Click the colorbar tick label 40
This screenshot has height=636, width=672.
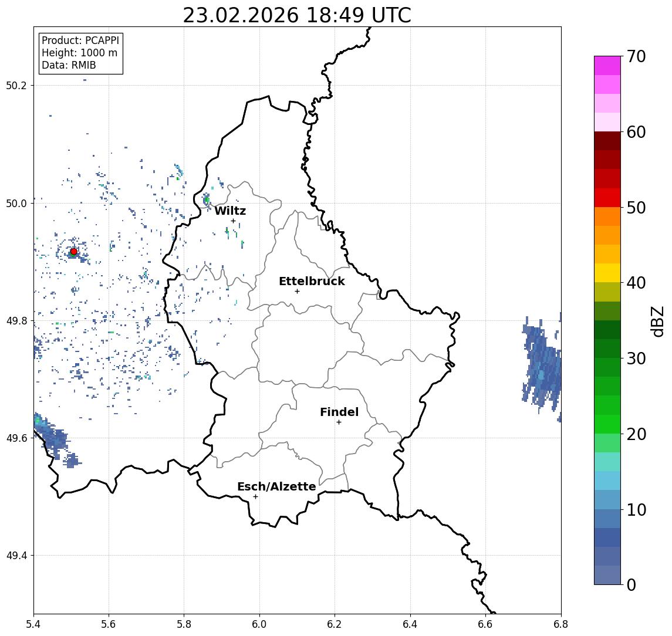click(x=636, y=283)
